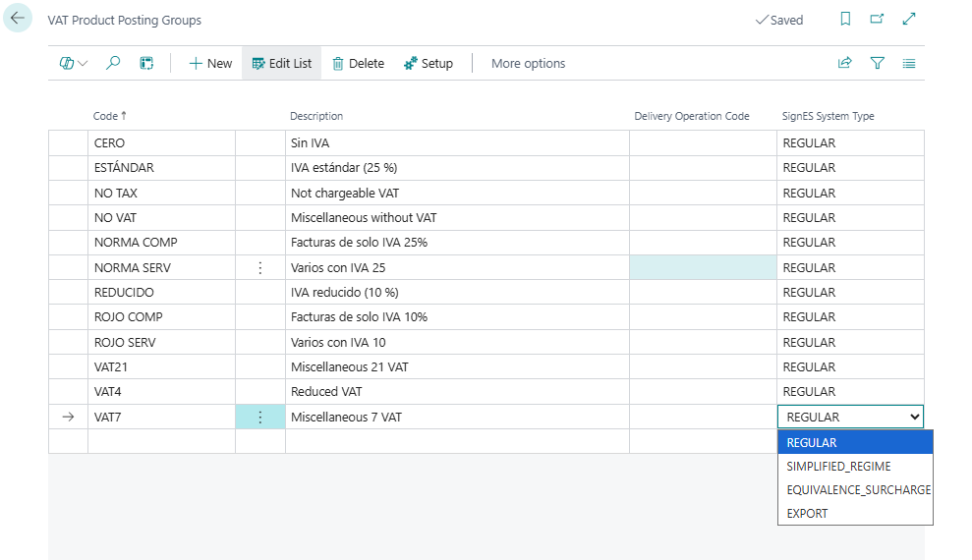Collapse the page with diagonal arrows icon

tap(909, 20)
